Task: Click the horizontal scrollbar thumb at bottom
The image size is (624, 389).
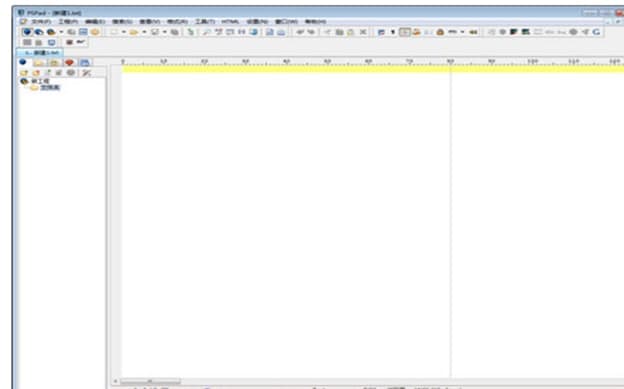Action: [x=150, y=381]
